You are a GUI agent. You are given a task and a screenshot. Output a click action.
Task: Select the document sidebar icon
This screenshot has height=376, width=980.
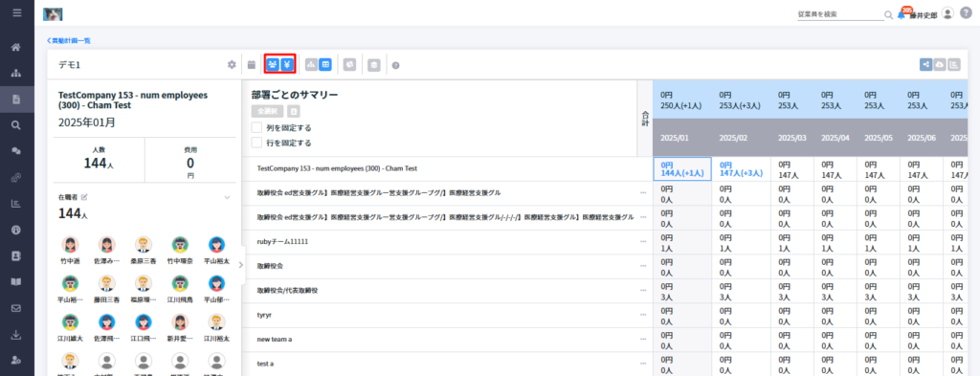[x=17, y=99]
